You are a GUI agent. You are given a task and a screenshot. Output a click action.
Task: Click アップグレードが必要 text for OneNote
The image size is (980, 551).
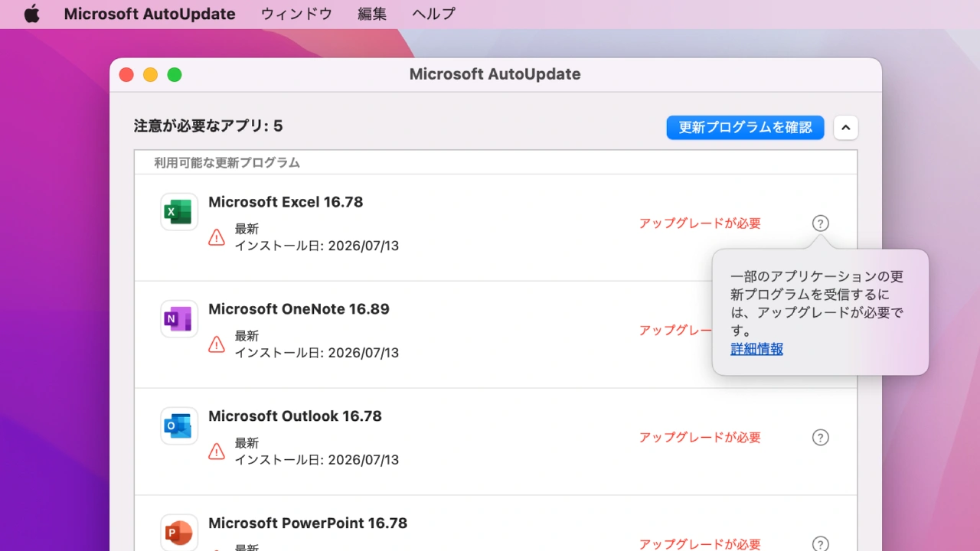676,331
